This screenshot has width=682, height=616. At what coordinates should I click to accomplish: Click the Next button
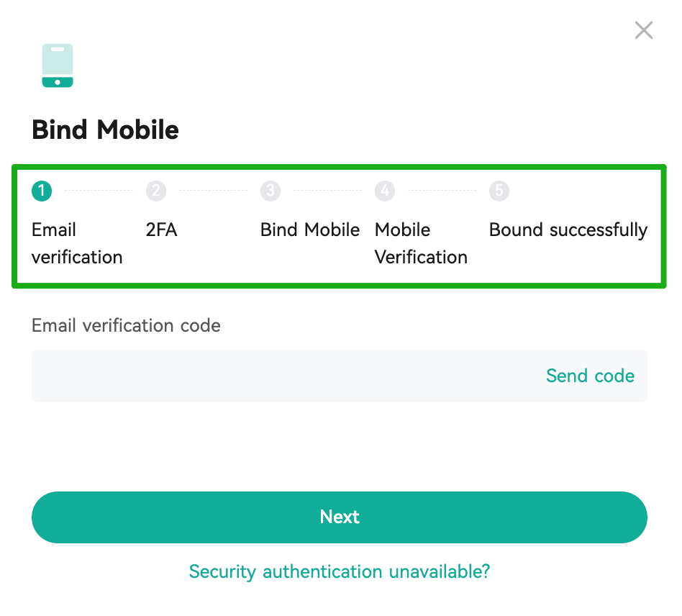pos(340,517)
